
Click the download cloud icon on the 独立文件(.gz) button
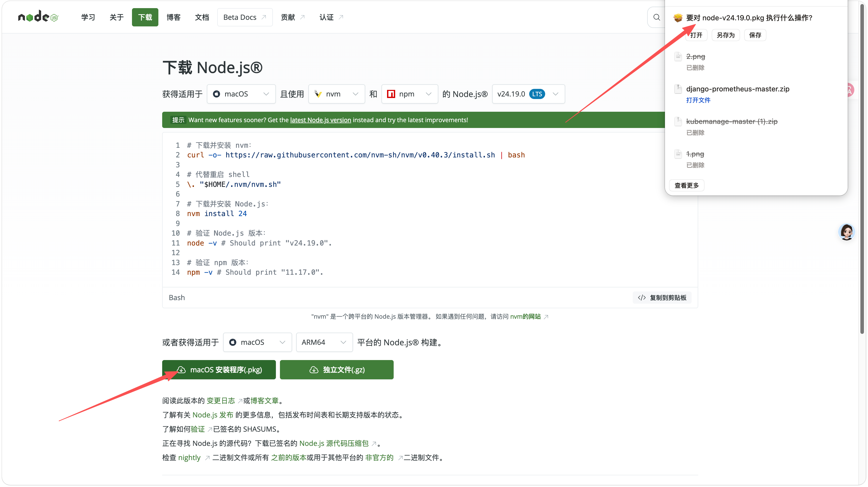click(x=314, y=370)
